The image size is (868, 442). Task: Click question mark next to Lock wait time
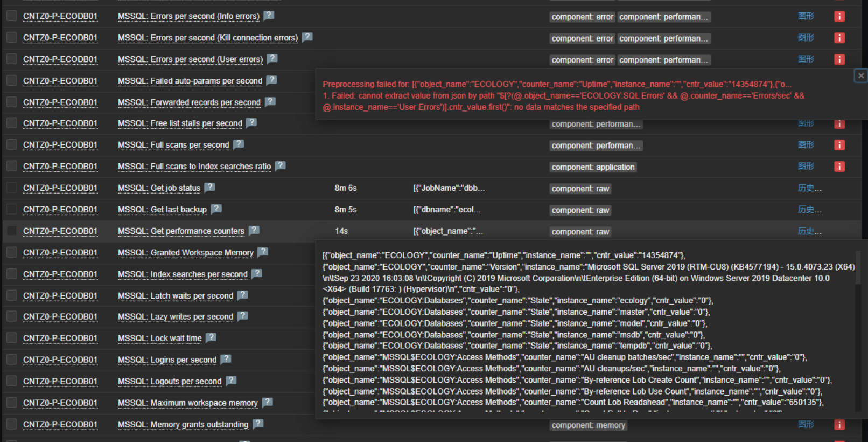211,337
